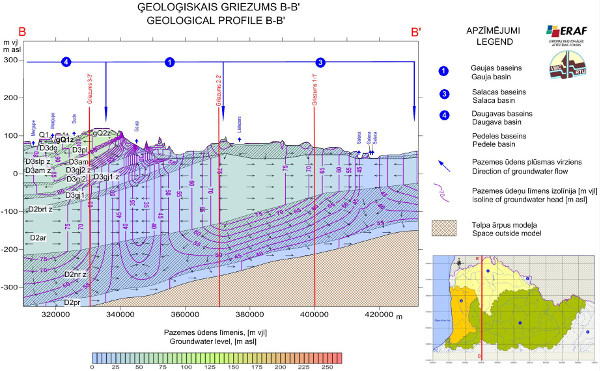Click the groundwater level color scale bar
The width and height of the screenshot is (600, 371).
click(217, 358)
